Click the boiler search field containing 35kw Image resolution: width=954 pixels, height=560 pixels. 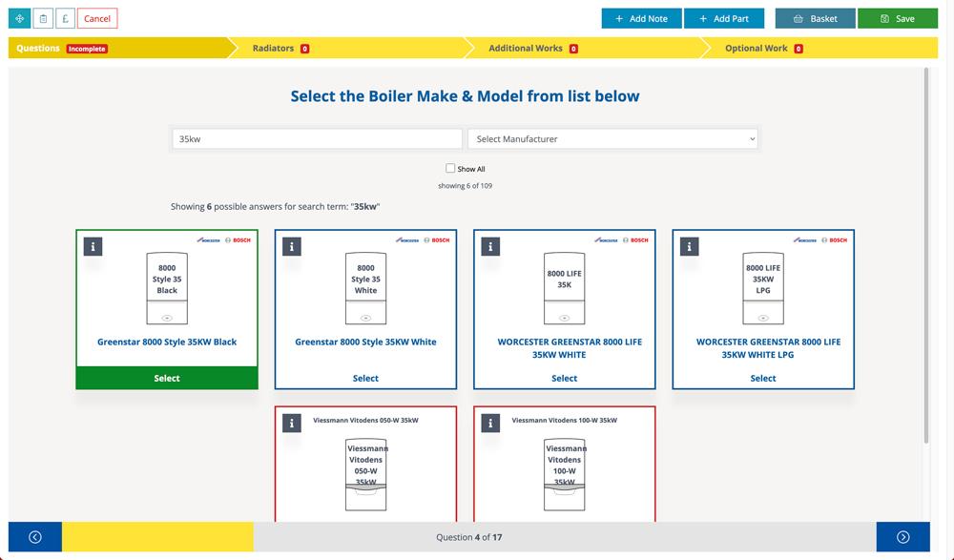point(317,139)
